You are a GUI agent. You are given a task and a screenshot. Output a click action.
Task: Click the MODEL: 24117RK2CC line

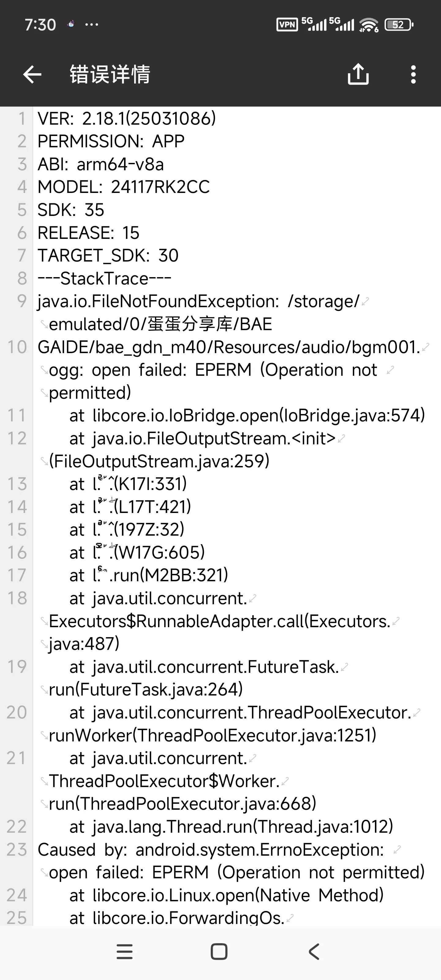[x=124, y=187]
